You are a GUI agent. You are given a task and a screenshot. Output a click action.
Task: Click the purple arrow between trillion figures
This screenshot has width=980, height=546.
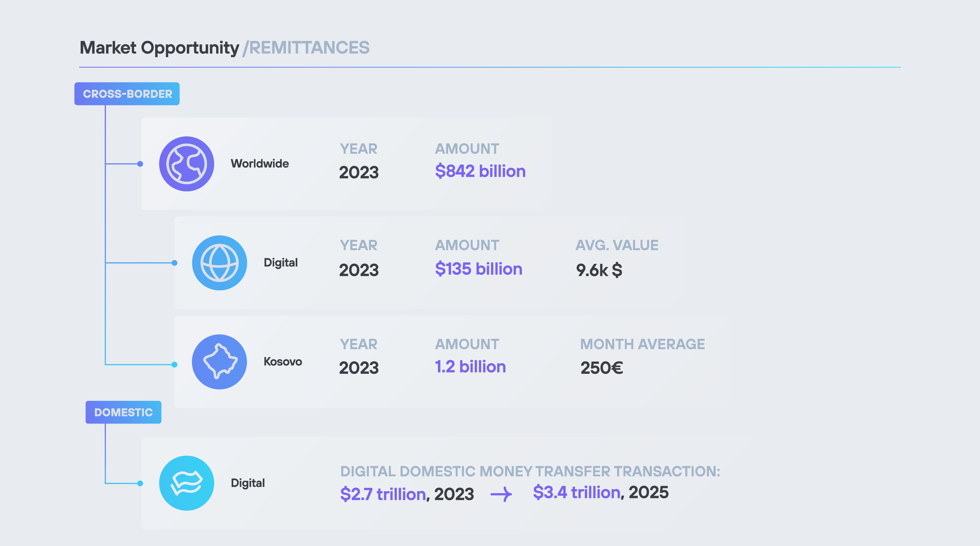click(x=501, y=494)
